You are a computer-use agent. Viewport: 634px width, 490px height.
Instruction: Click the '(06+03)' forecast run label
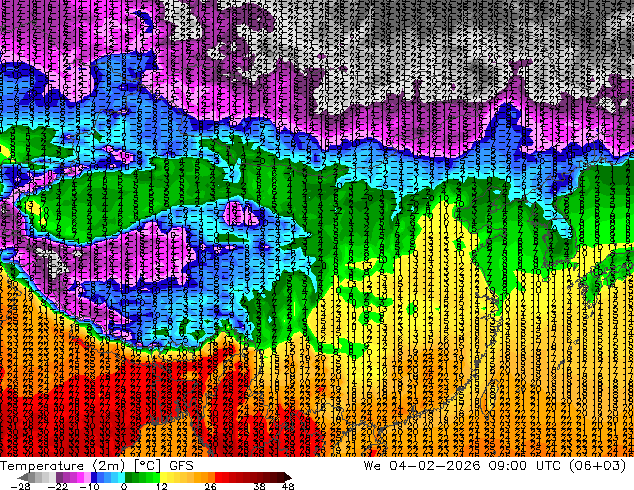tap(598, 466)
